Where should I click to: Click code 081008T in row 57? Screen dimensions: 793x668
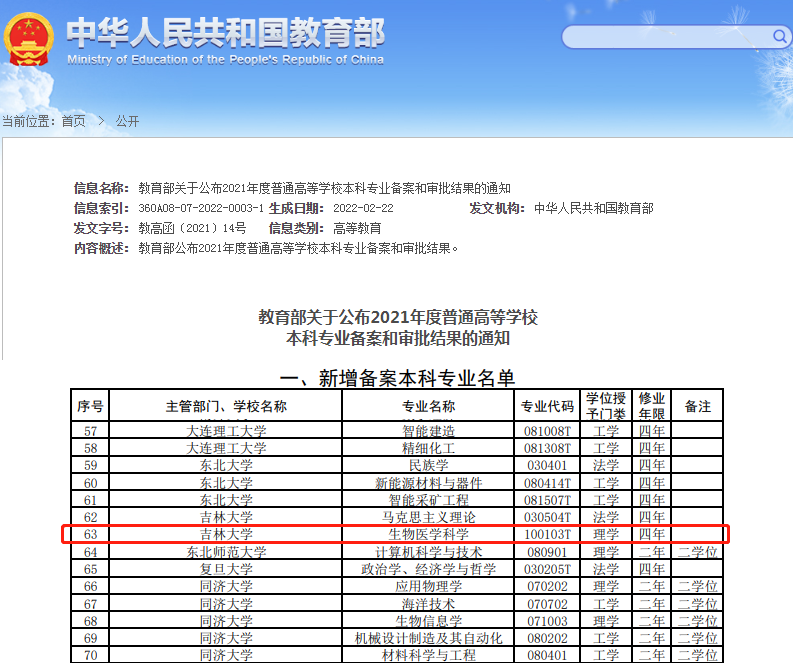[x=547, y=431]
